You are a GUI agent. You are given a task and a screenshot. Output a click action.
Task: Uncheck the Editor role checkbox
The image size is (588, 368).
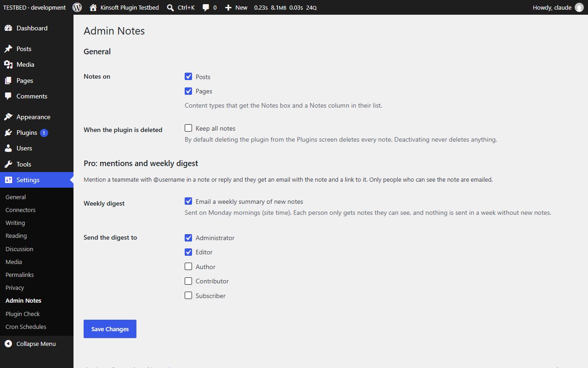click(x=188, y=252)
